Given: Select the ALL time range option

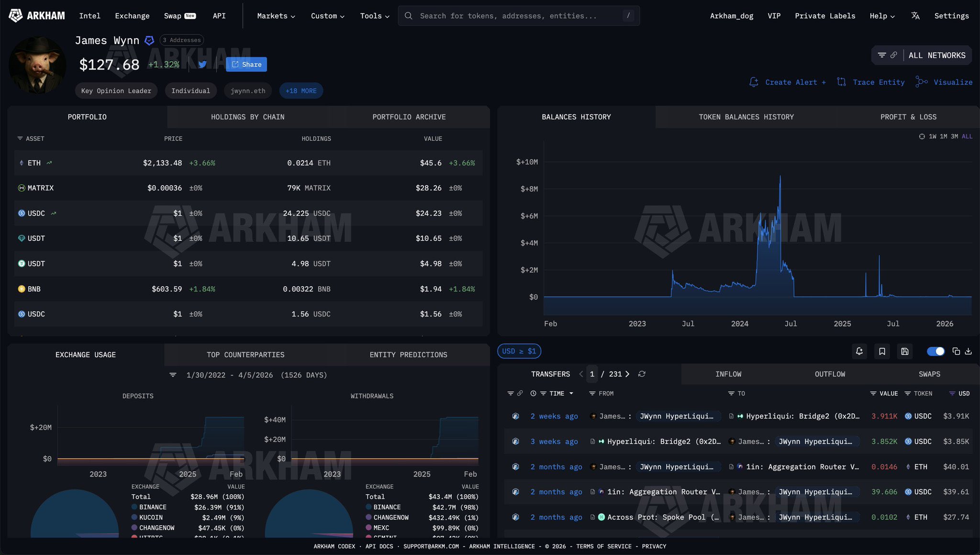Looking at the screenshot, I should [967, 136].
